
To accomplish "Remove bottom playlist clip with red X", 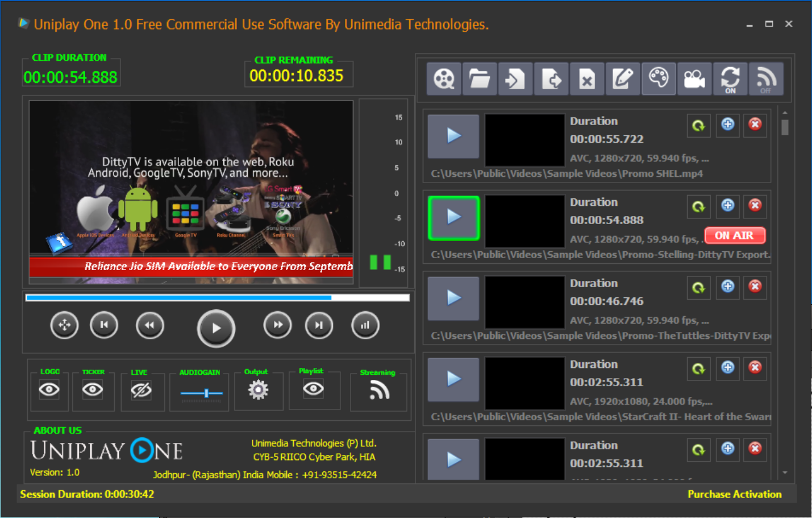I will (755, 449).
